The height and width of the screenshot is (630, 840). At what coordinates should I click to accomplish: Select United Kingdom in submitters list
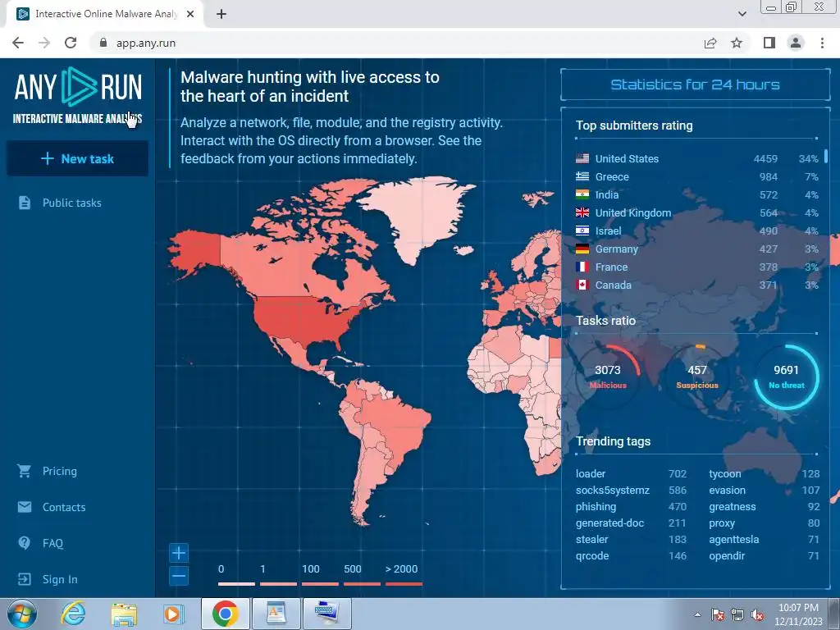[x=696, y=212]
